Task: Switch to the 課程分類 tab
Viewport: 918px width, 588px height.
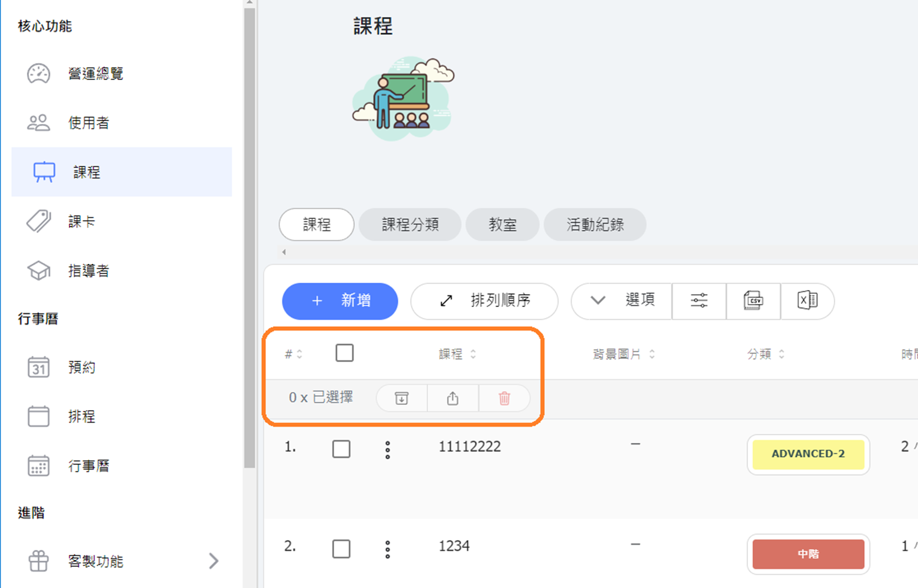Action: pos(410,225)
